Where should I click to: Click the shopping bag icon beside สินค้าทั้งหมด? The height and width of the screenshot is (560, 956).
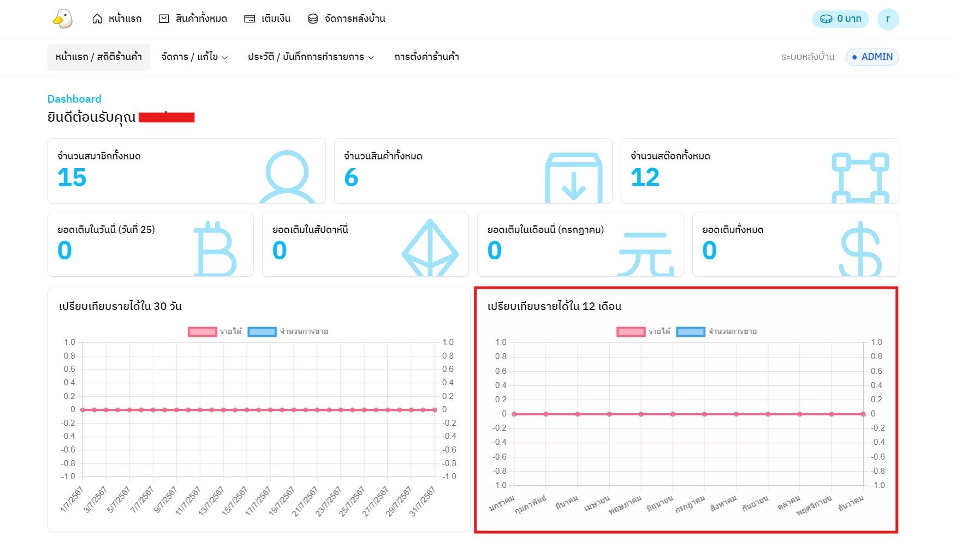[x=164, y=19]
